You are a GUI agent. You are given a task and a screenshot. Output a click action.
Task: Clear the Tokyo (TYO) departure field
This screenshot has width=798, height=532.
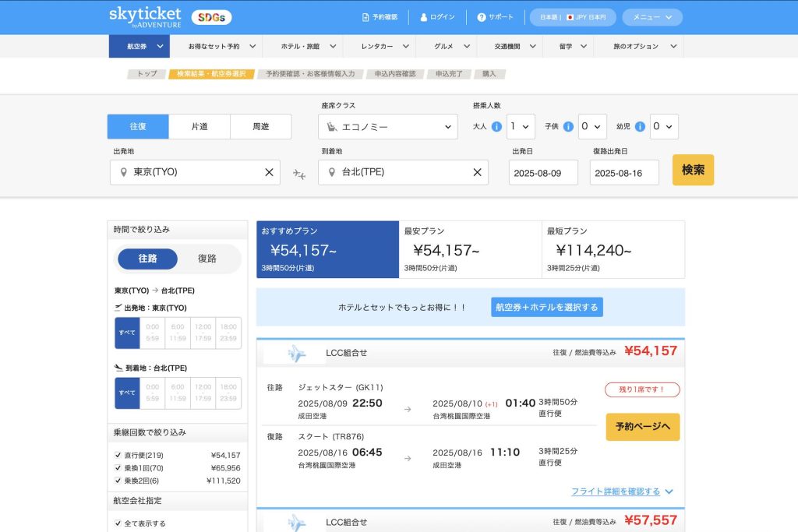pos(269,172)
